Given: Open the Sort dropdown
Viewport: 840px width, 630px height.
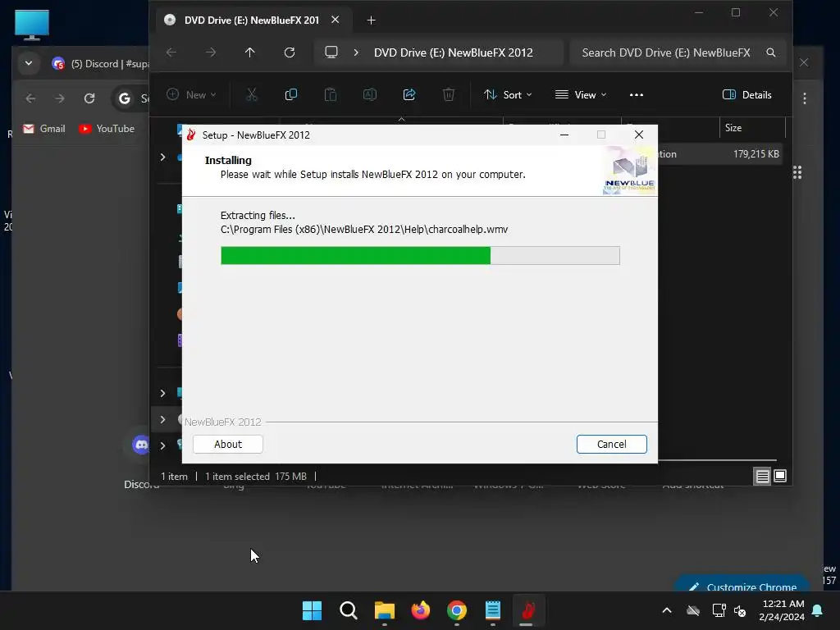Looking at the screenshot, I should 507,95.
